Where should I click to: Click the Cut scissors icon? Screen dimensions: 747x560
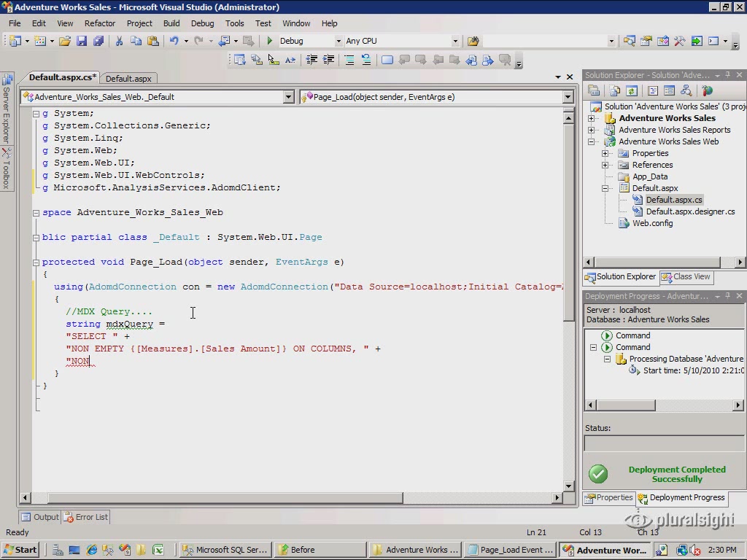pyautogui.click(x=119, y=41)
